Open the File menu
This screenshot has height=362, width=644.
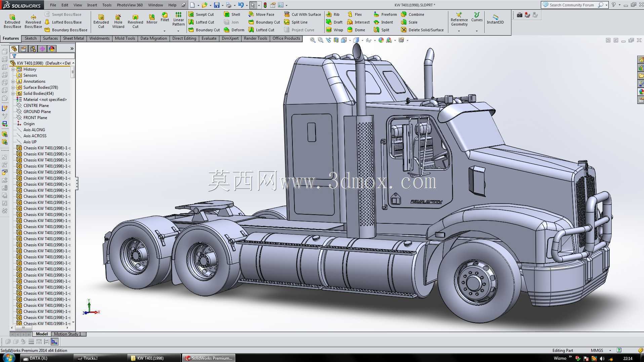click(x=53, y=5)
